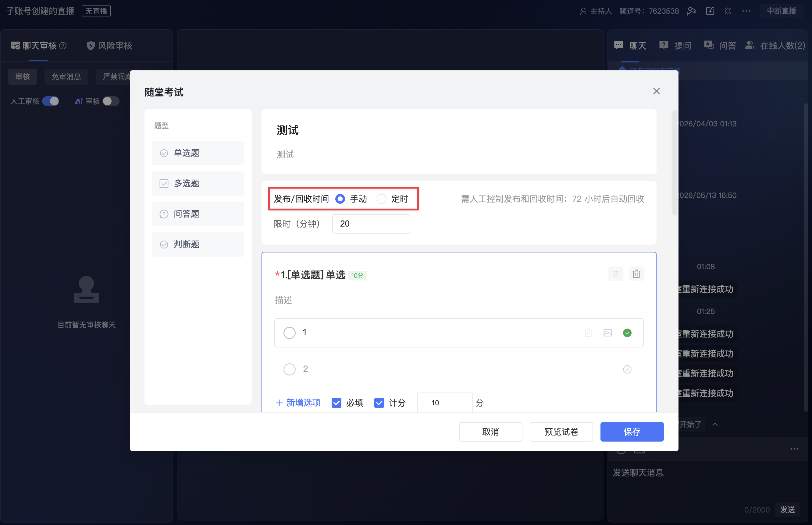This screenshot has height=525, width=812.
Task: Click the 限时（分钟）input showing 20
Action: point(371,224)
